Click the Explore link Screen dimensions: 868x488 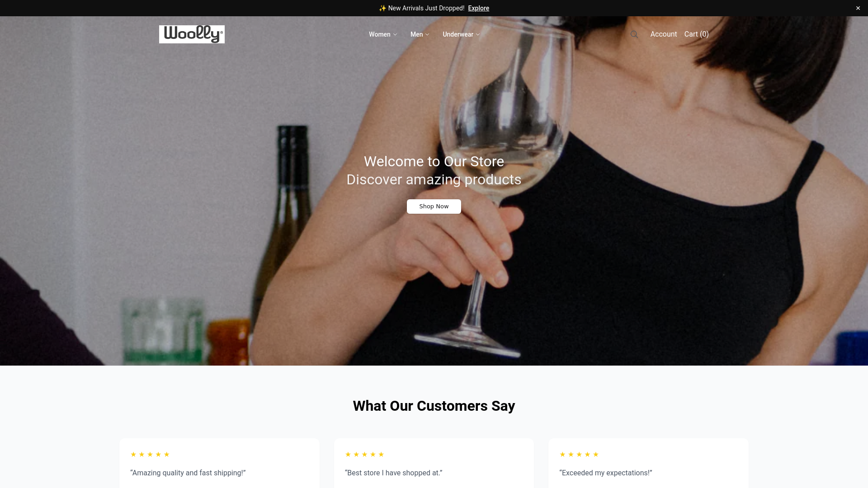point(478,8)
